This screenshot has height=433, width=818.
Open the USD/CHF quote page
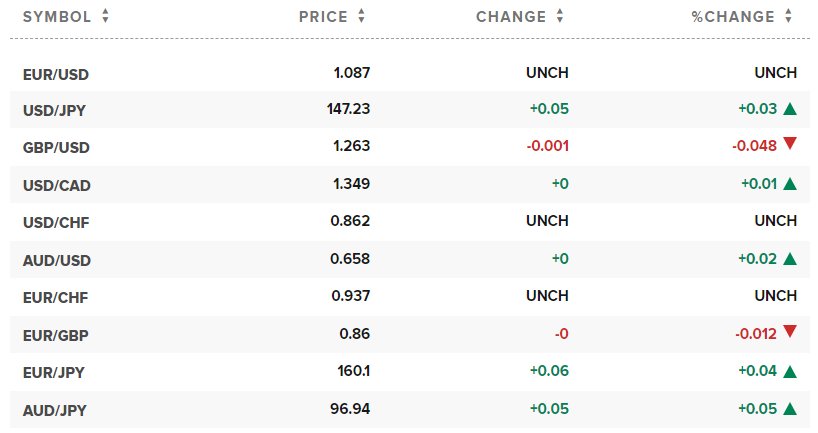pyautogui.click(x=55, y=221)
